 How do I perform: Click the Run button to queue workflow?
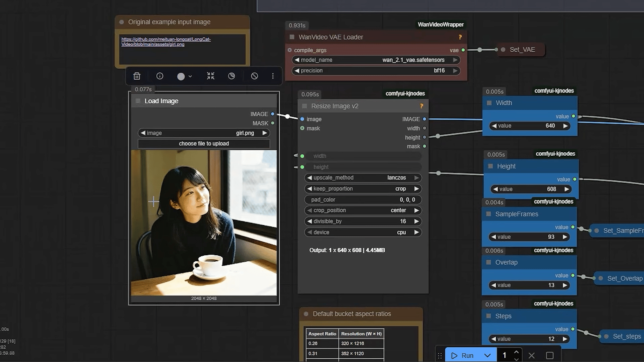(463, 355)
